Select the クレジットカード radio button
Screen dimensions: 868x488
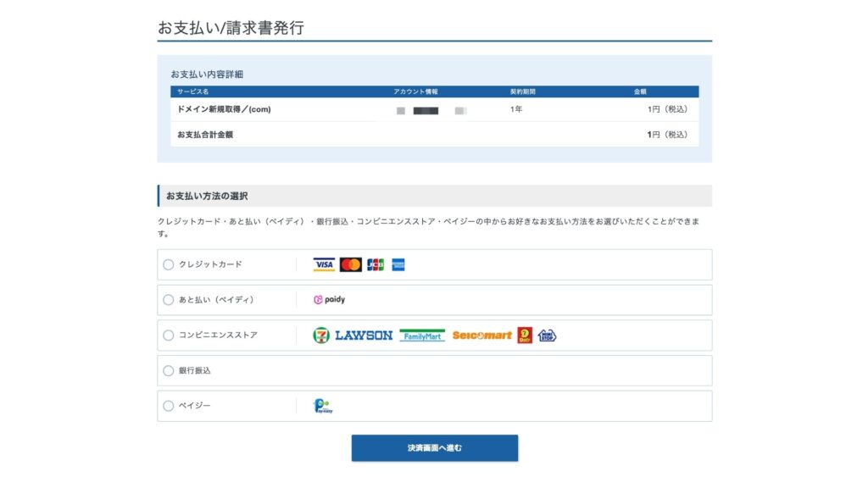click(169, 264)
